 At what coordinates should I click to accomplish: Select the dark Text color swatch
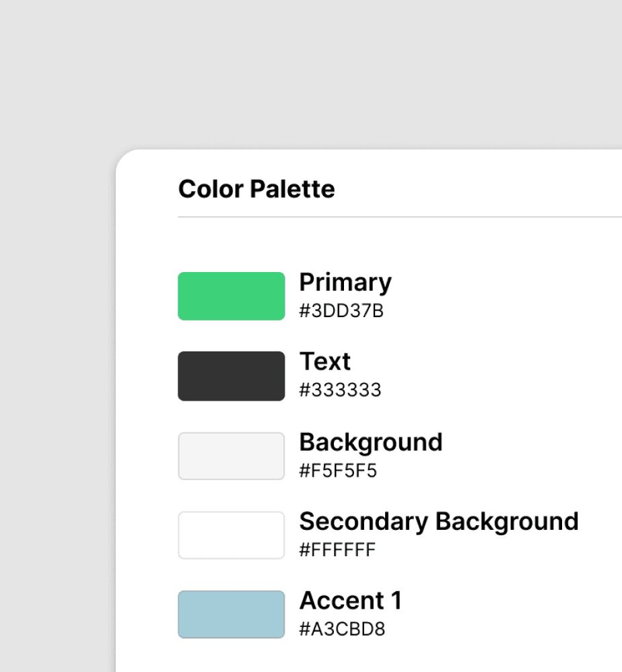(x=231, y=376)
